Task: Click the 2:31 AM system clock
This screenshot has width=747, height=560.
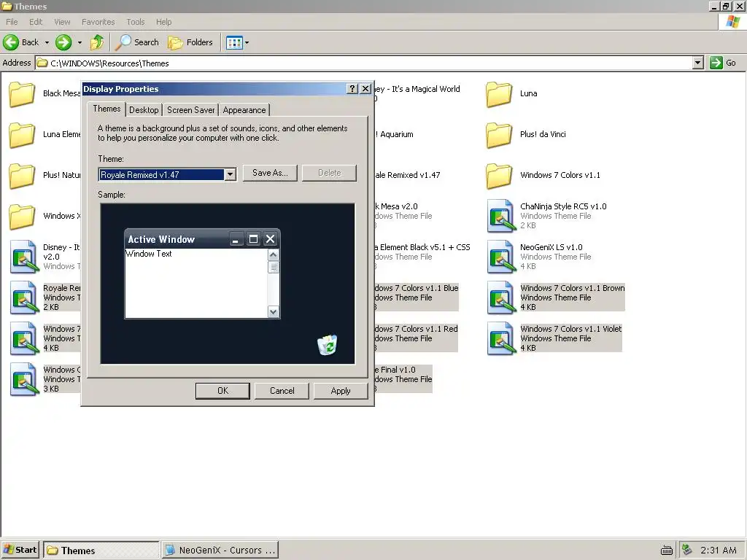Action: 719,551
